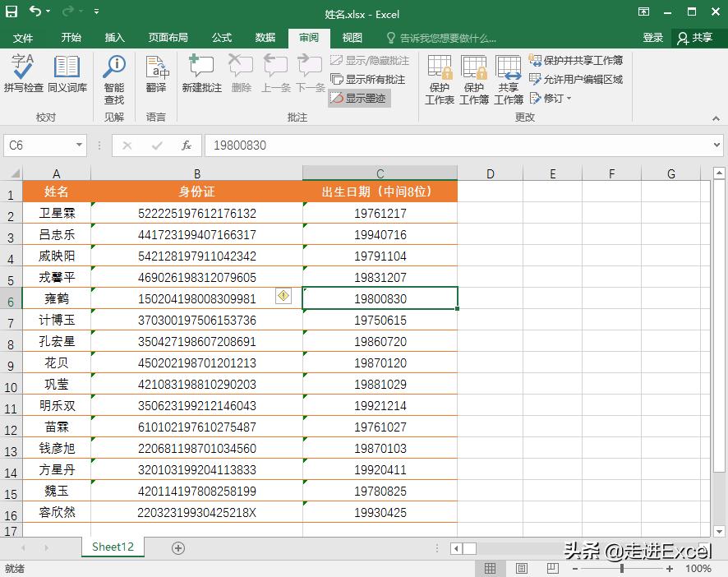Click 登录 to sign in

(653, 37)
